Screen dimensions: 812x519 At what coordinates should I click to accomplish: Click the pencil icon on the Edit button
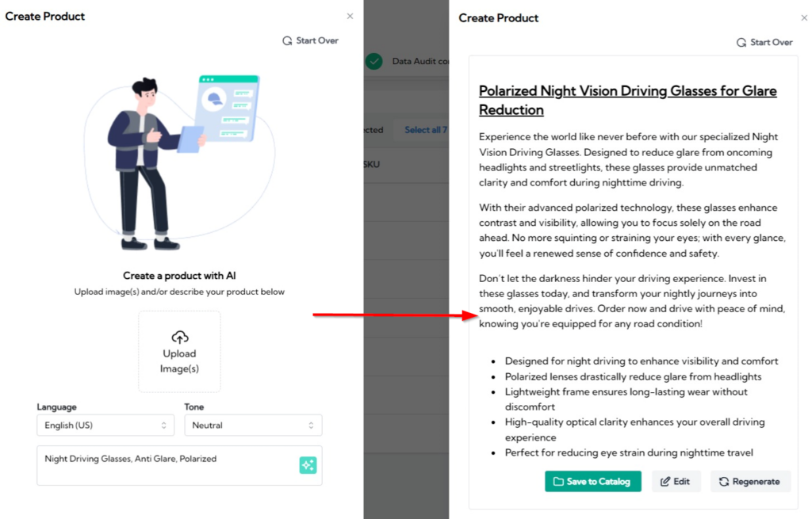pyautogui.click(x=665, y=481)
